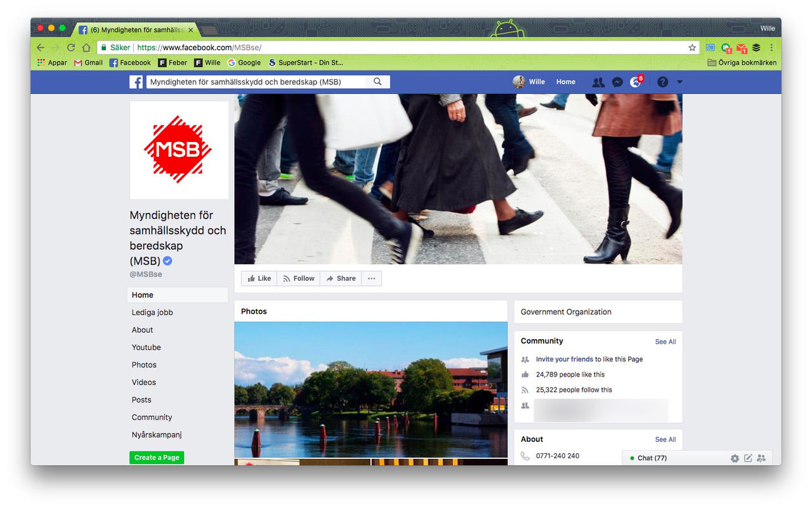Click the river photo thumbnail
This screenshot has width=812, height=509.
tap(371, 390)
